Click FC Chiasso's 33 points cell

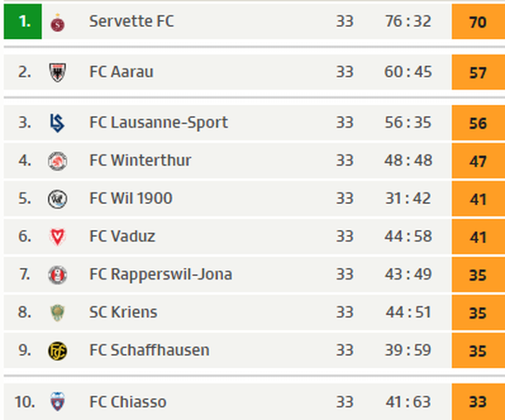[x=478, y=402]
